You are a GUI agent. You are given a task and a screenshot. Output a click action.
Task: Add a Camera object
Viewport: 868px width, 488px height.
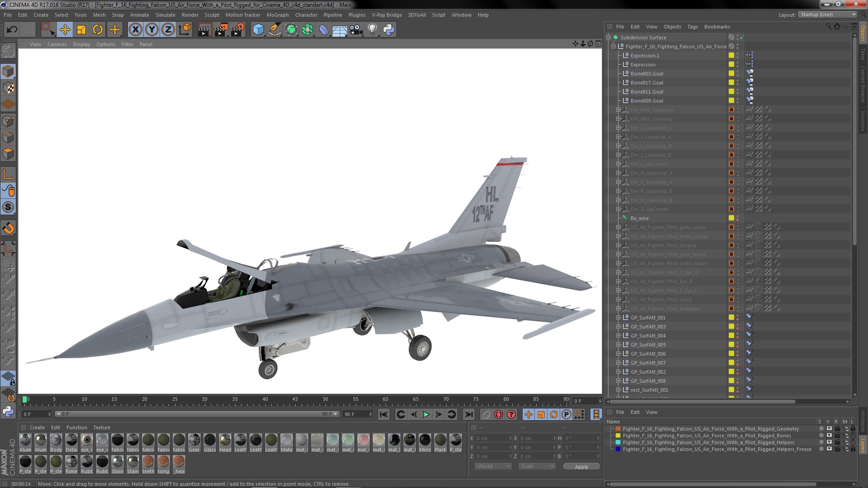[356, 30]
